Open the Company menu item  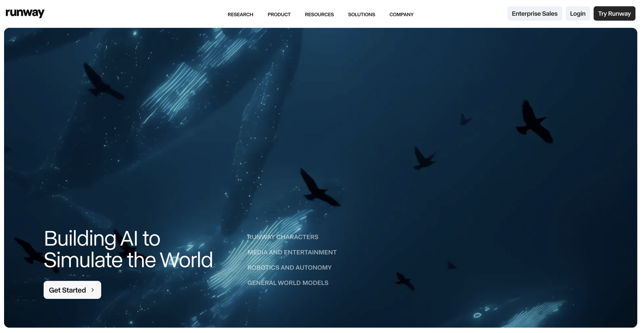[401, 14]
